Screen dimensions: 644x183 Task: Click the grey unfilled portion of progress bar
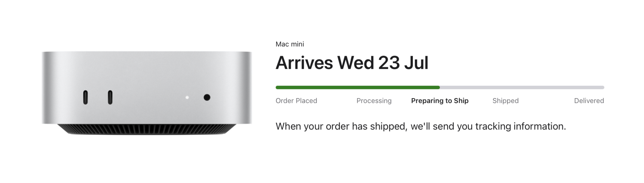[522, 87]
